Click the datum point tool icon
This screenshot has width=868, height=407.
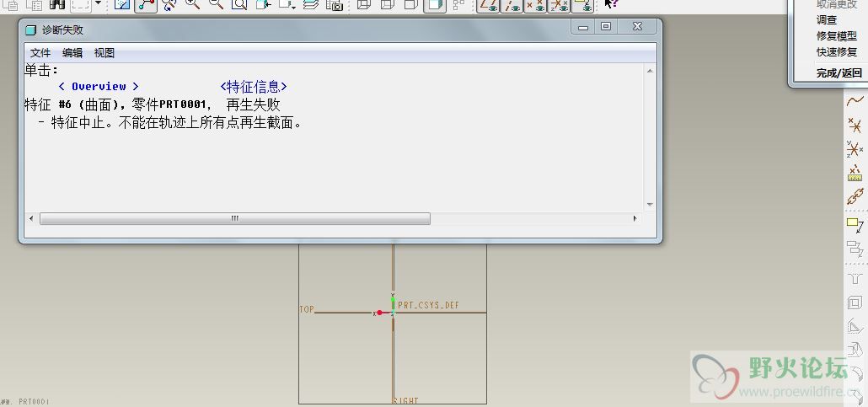pyautogui.click(x=855, y=126)
